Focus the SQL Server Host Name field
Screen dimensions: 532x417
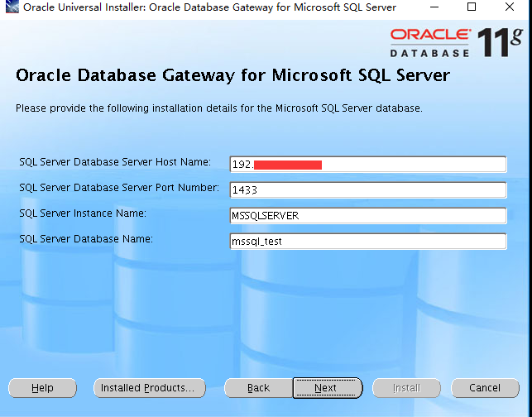point(367,165)
